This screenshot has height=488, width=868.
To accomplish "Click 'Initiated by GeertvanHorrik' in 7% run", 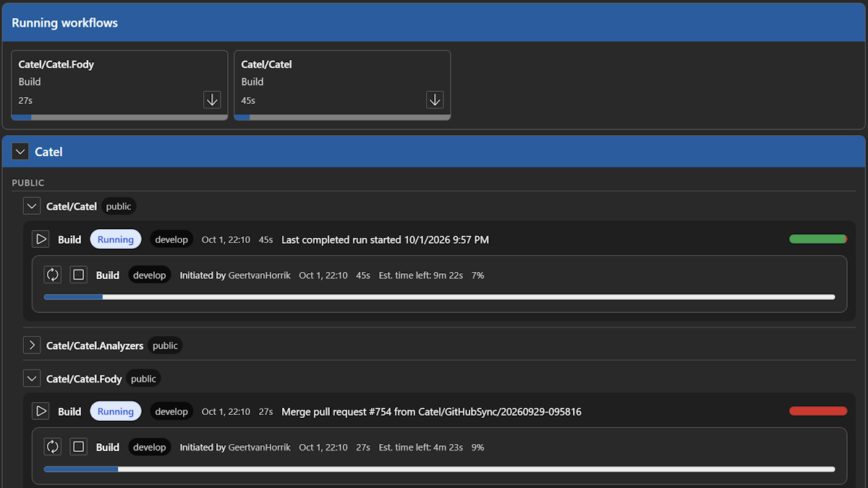I will [235, 275].
